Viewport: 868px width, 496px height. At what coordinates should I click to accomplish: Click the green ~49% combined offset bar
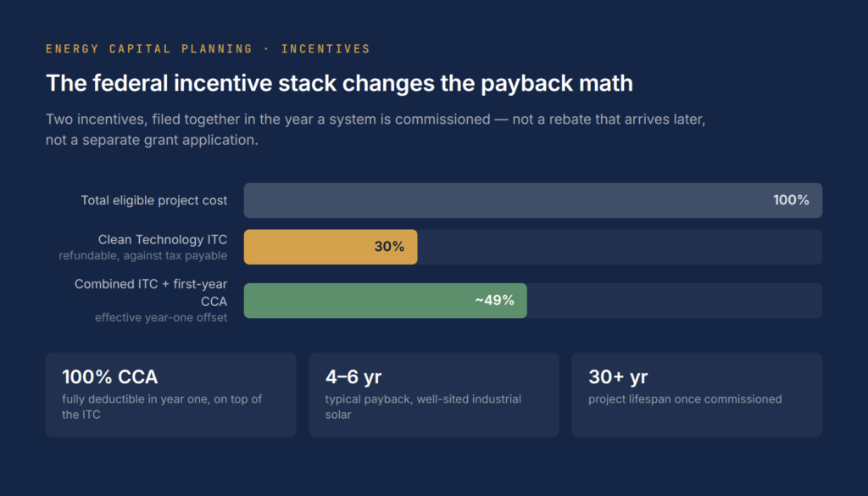pyautogui.click(x=386, y=301)
